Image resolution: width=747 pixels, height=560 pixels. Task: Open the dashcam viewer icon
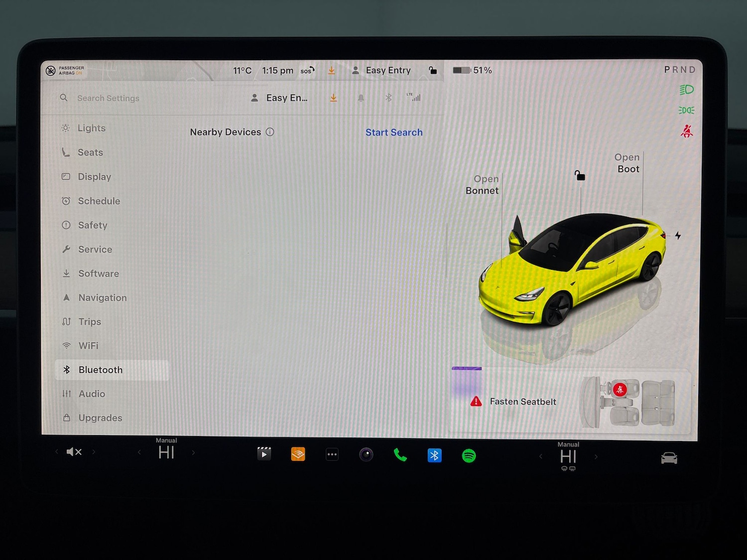click(x=366, y=455)
